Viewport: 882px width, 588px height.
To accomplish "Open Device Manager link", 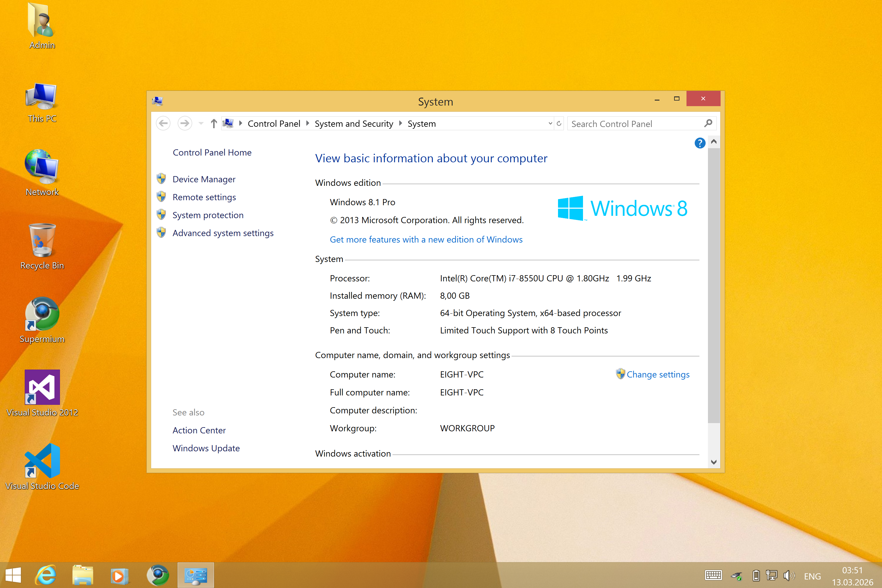I will [204, 179].
